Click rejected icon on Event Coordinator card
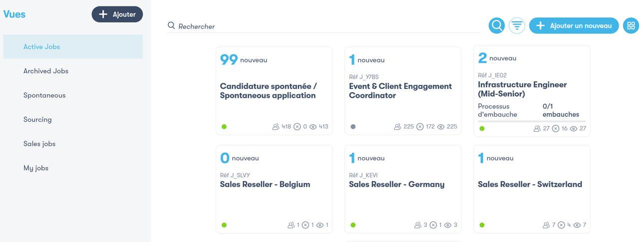 pos(420,127)
